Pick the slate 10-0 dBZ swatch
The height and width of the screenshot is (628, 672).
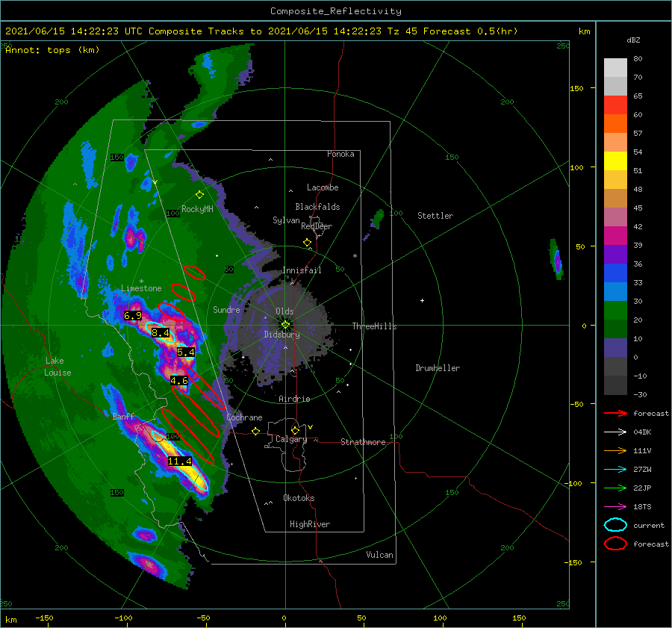(x=615, y=348)
